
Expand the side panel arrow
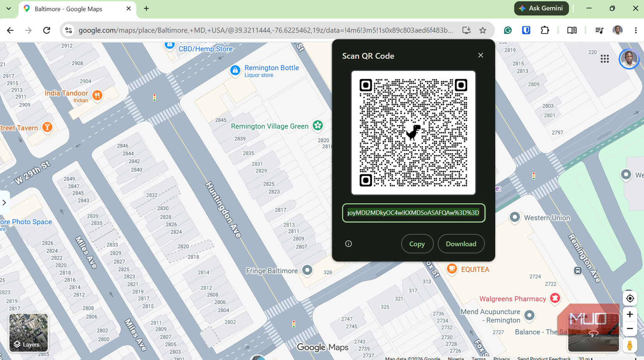(x=4, y=202)
